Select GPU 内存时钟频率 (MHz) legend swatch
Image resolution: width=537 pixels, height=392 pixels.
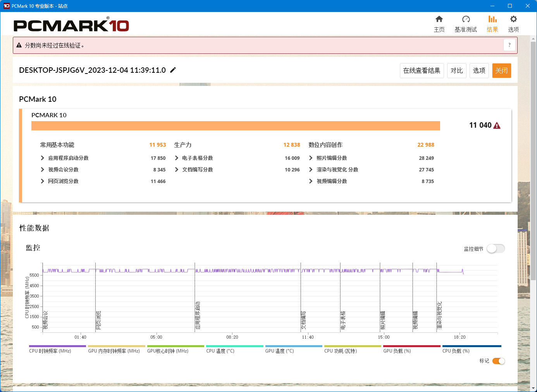pyautogui.click(x=117, y=346)
